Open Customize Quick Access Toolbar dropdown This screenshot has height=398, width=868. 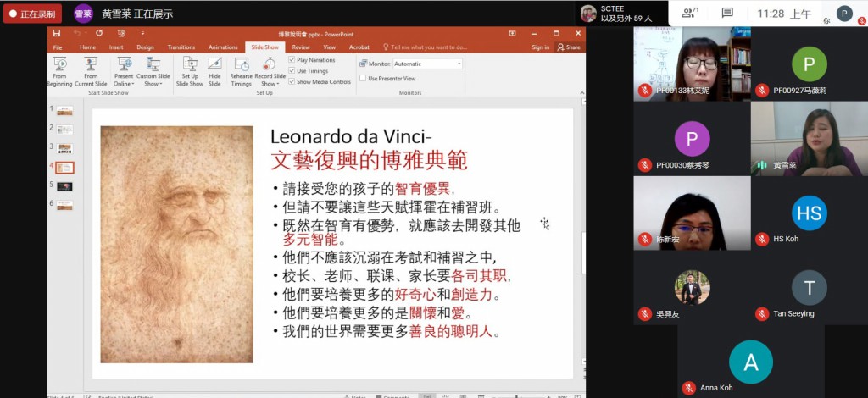click(142, 33)
